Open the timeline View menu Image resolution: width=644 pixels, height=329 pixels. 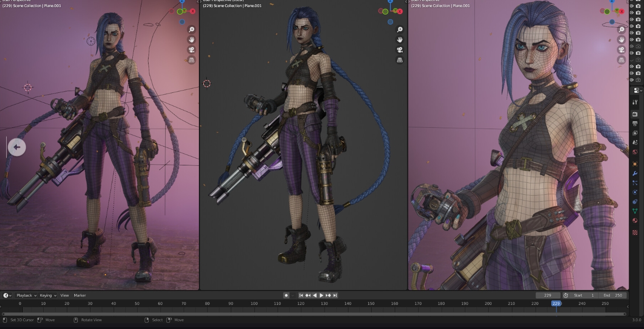pyautogui.click(x=64, y=295)
